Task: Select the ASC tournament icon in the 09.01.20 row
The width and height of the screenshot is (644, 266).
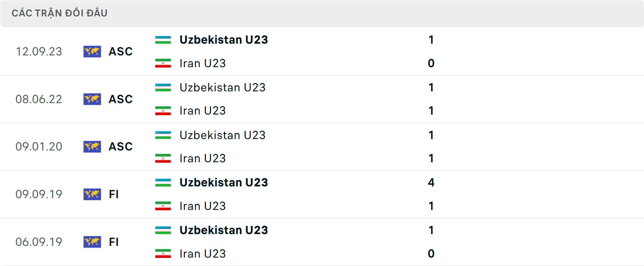Action: (x=92, y=146)
